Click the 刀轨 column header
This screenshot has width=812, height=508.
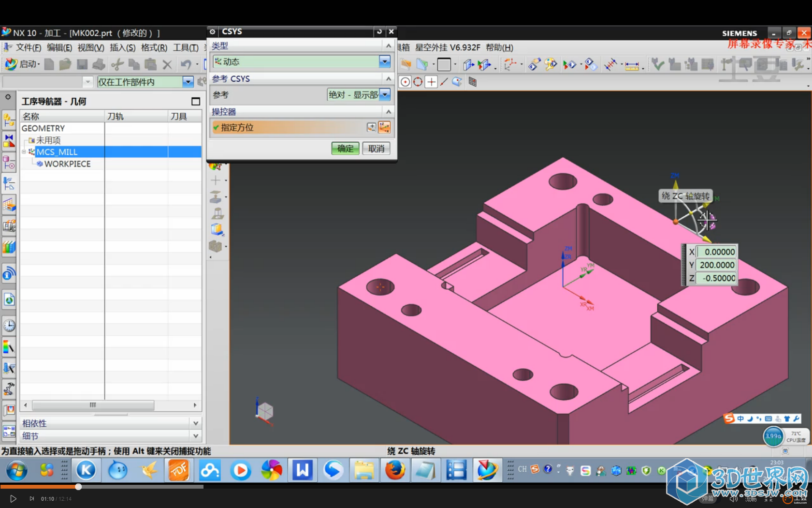(136, 116)
